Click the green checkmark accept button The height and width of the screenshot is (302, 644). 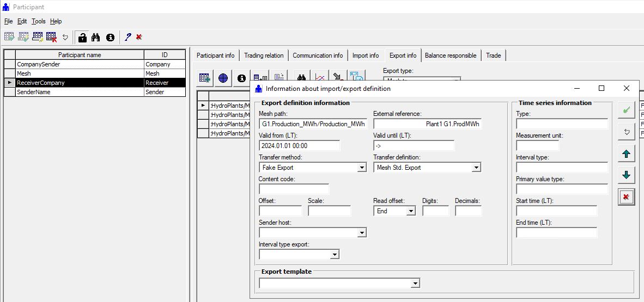pyautogui.click(x=627, y=110)
